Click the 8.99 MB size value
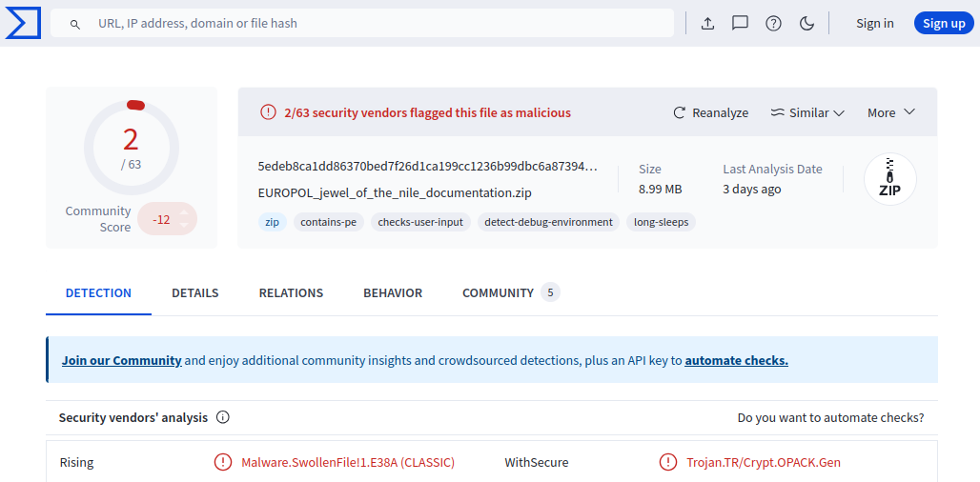980x482 pixels. click(660, 190)
